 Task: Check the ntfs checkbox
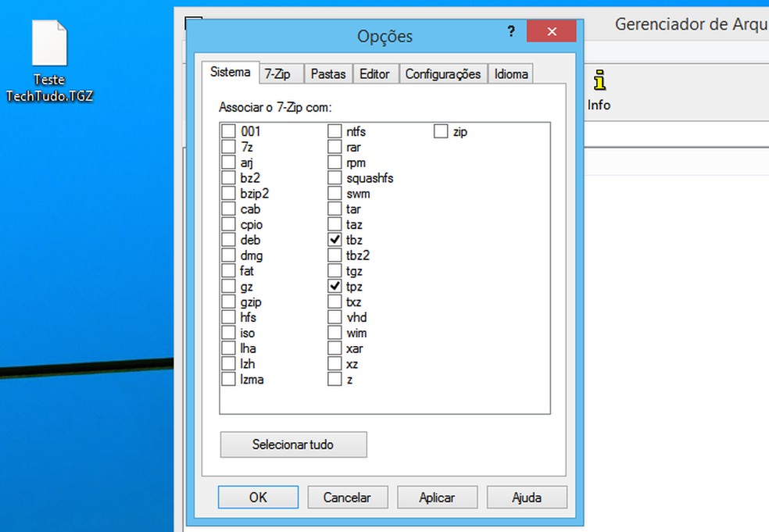334,131
